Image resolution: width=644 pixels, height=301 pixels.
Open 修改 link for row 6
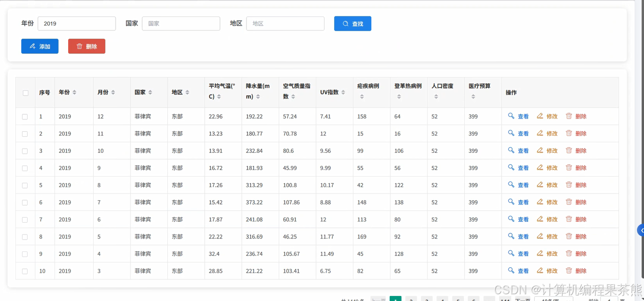coord(552,202)
